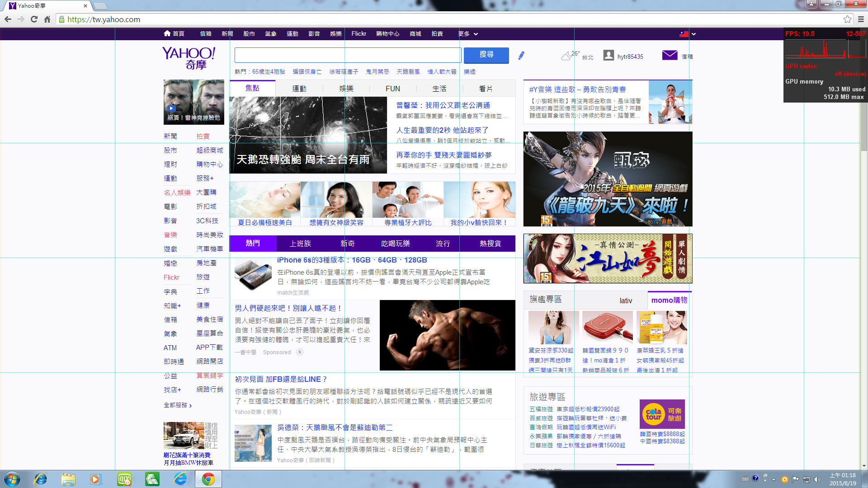The height and width of the screenshot is (488, 868).
Task: Open the volume speaker tray icon
Action: [817, 479]
